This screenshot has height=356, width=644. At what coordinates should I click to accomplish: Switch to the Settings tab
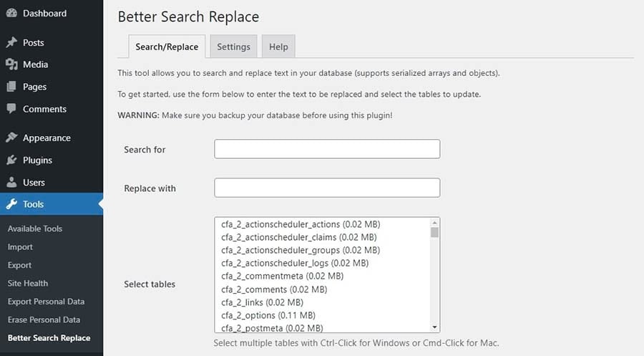coord(233,47)
